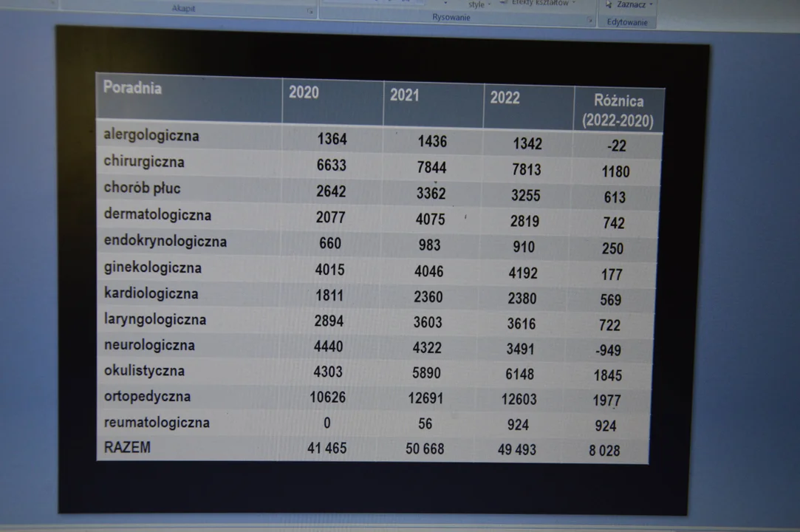This screenshot has width=800, height=532.
Task: Click value 12691 in ortopedyczna row
Action: (x=425, y=398)
